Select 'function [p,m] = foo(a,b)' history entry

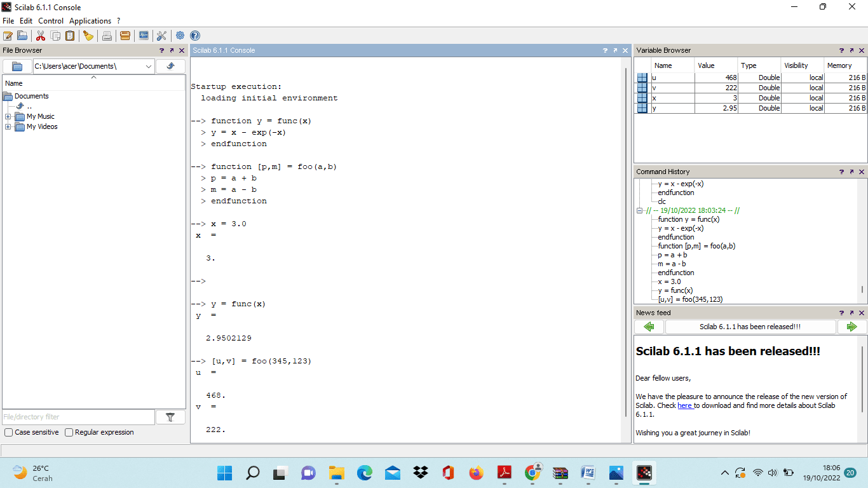(x=696, y=246)
